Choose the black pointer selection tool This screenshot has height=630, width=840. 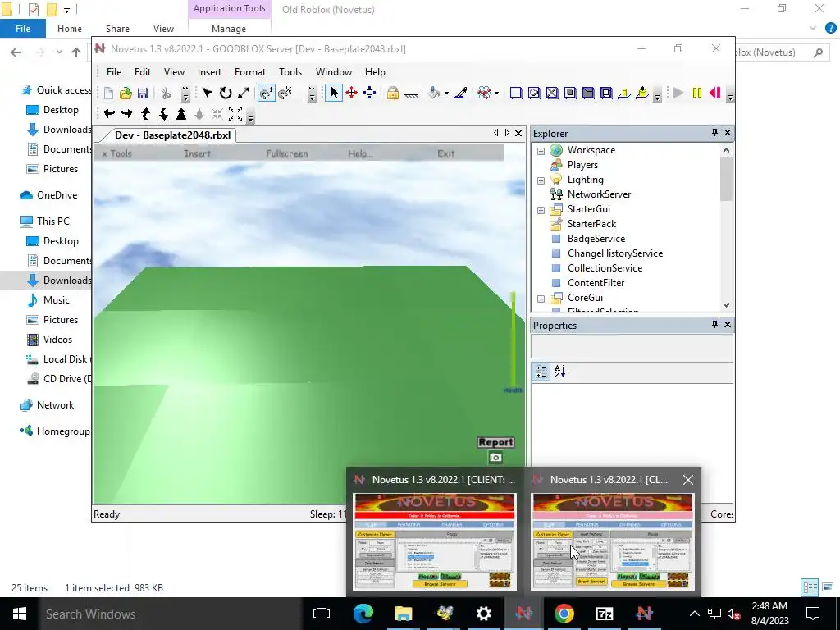point(334,94)
